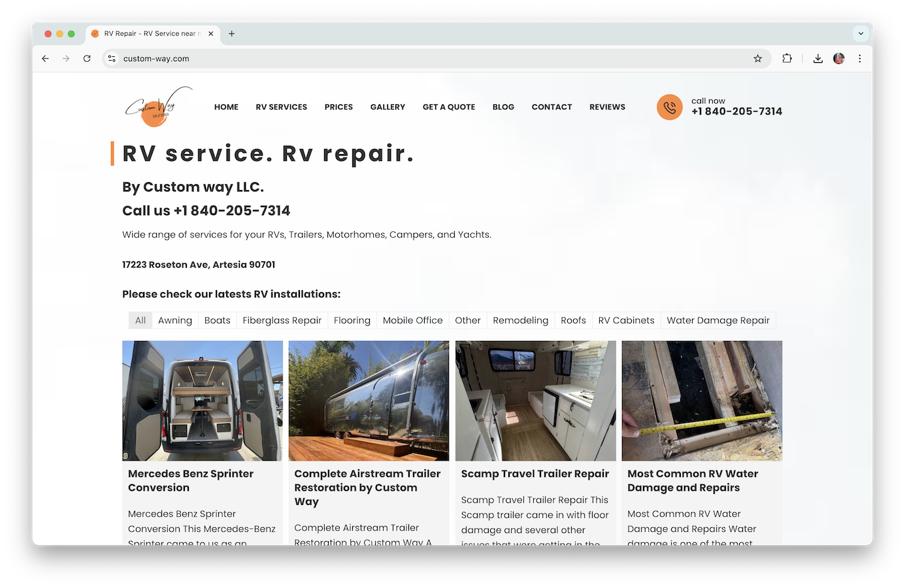Click the 'call now' label
Image resolution: width=905 pixels, height=588 pixels.
pos(708,101)
